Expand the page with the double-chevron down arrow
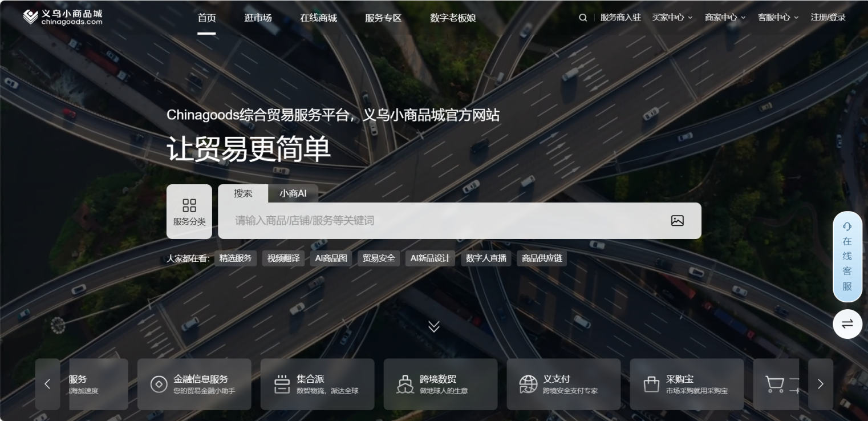 (434, 326)
